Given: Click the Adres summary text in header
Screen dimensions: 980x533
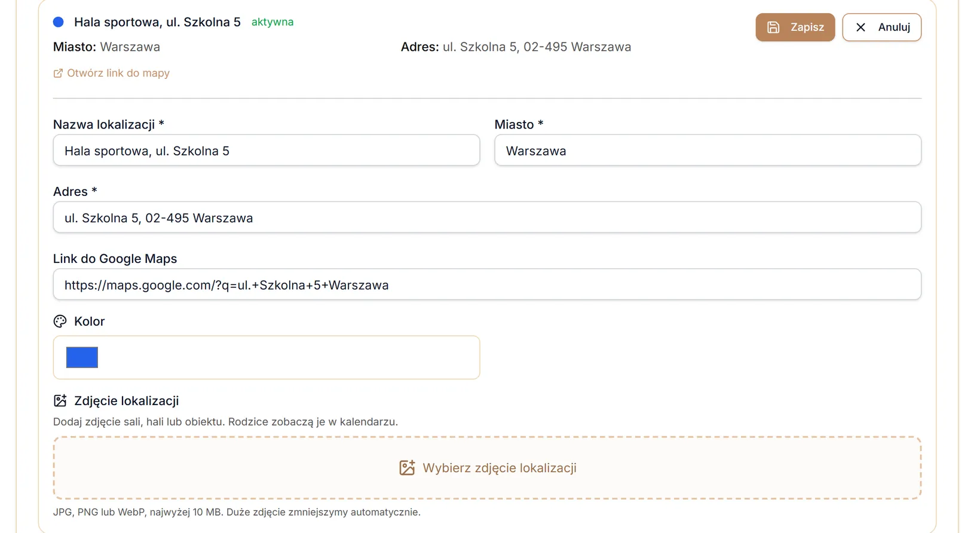Looking at the screenshot, I should click(516, 47).
